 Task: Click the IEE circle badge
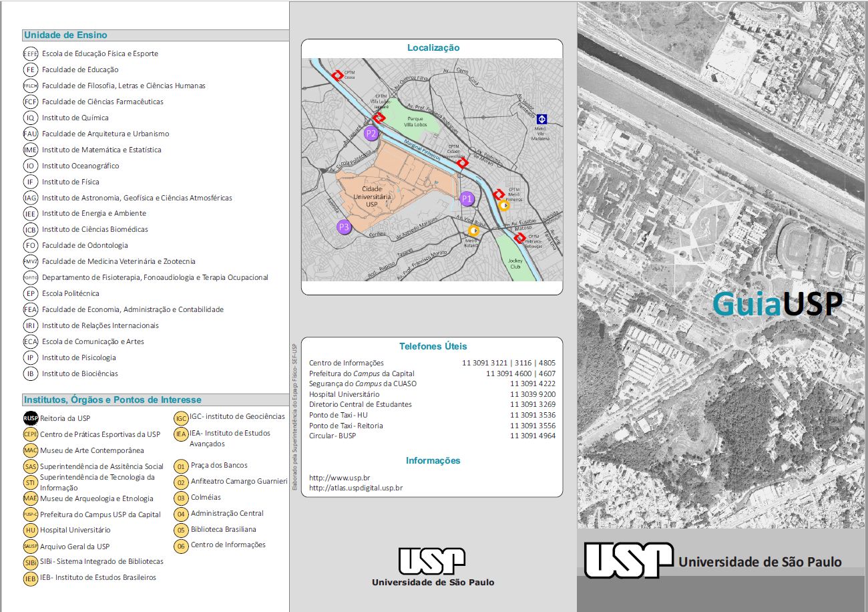(x=30, y=214)
